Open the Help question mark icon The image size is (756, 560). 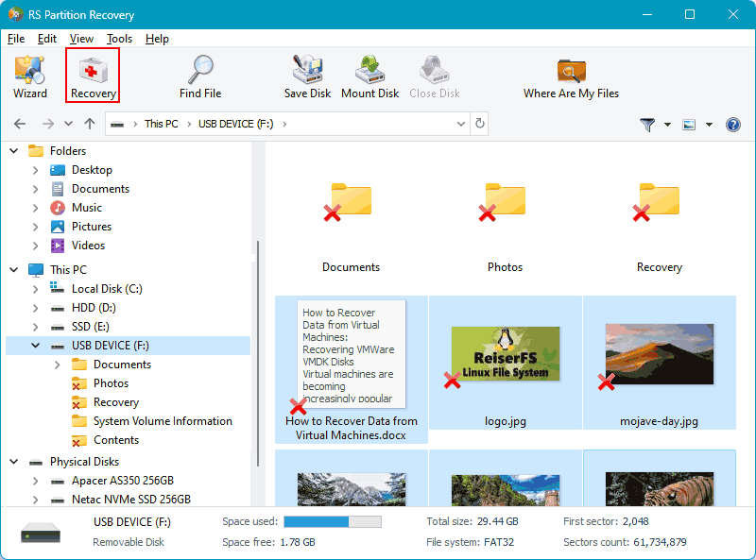pyautogui.click(x=732, y=124)
